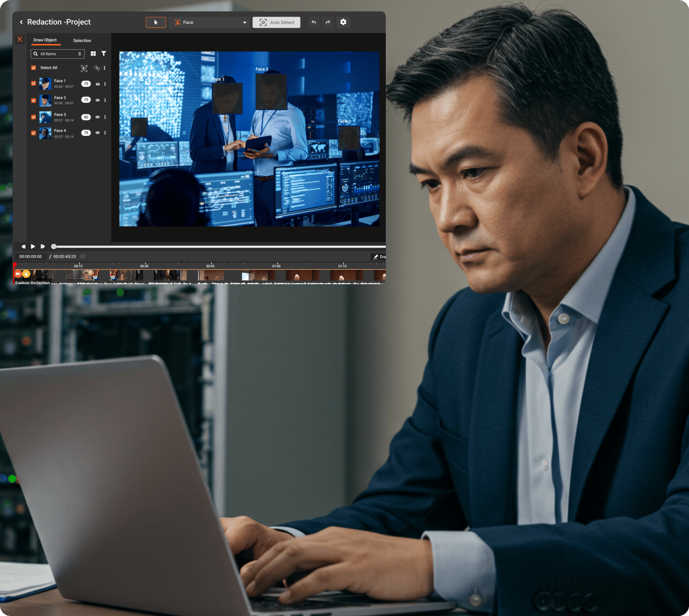
Task: Toggle the yellow lock track icon
Action: tap(26, 274)
